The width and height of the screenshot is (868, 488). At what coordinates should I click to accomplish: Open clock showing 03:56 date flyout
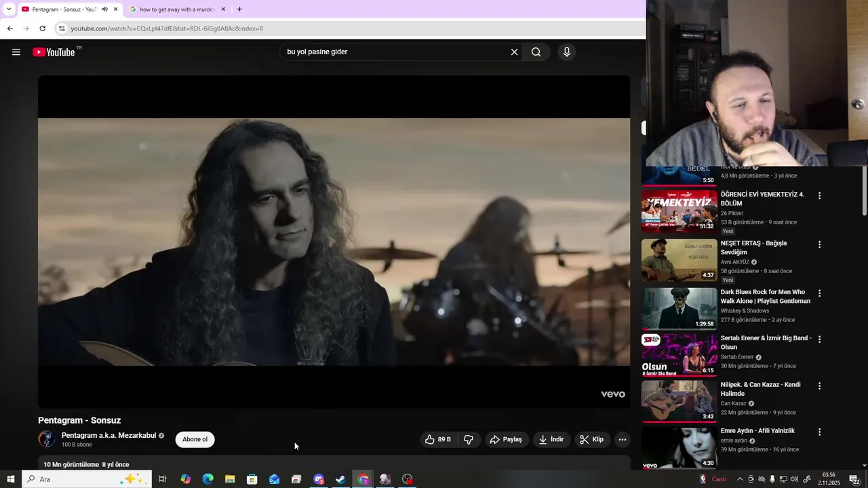(829, 479)
